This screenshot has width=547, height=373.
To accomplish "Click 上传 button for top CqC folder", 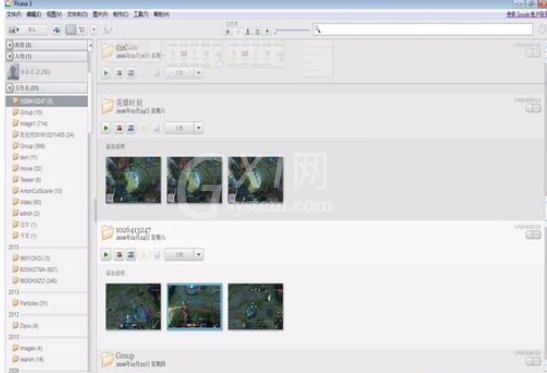I will pyautogui.click(x=179, y=73).
